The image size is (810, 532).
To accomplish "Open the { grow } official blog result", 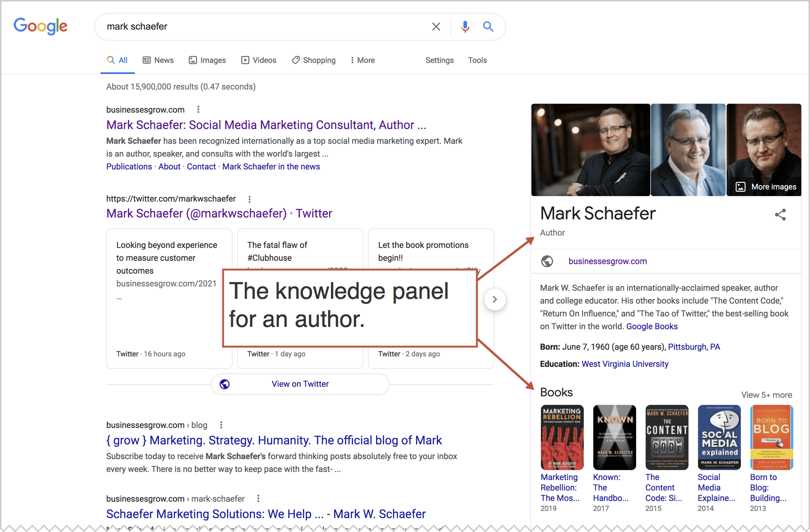I will click(x=274, y=441).
